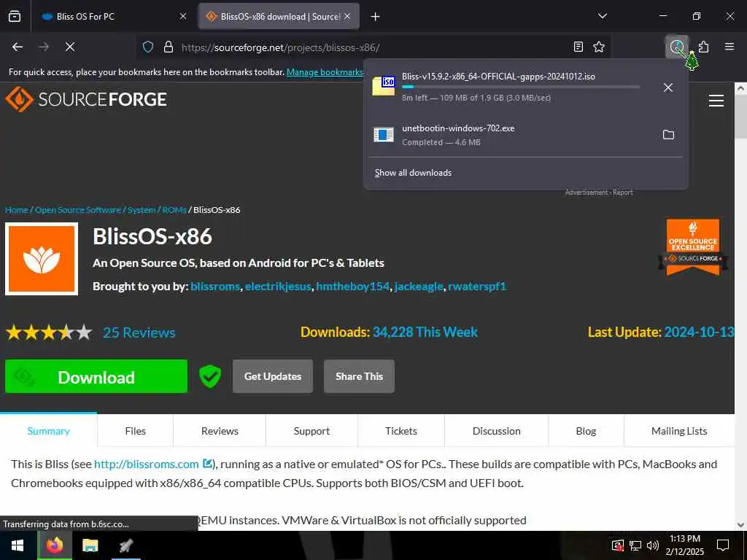Stop loading the current page
Image resolution: width=747 pixels, height=560 pixels.
[70, 47]
